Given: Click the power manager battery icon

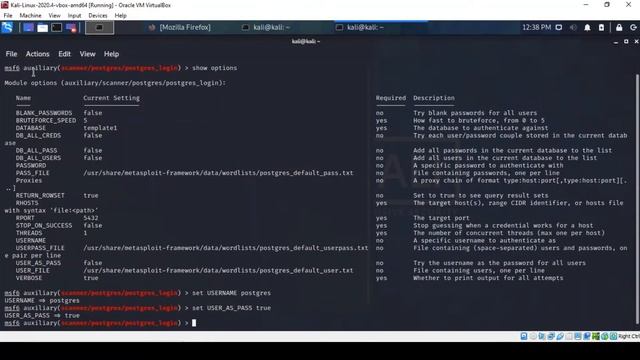Looking at the screenshot, I should point(601,27).
